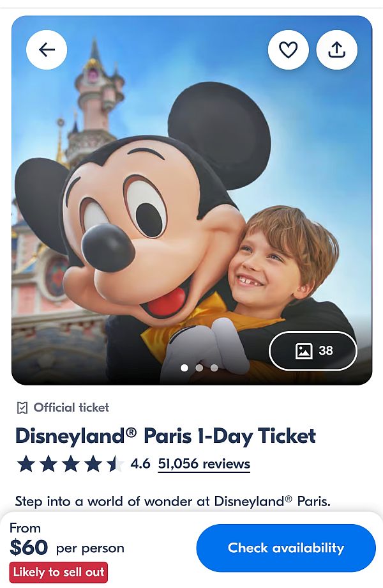Click the first star in the rating
383x588 pixels.
pos(26,464)
